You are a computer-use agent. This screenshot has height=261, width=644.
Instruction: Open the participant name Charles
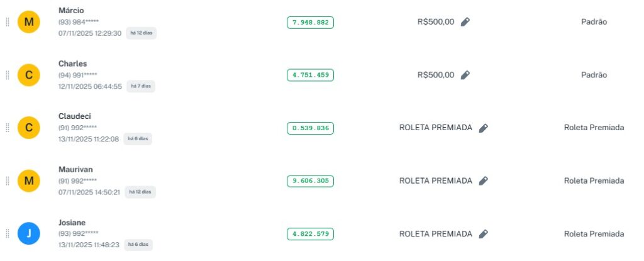(72, 64)
